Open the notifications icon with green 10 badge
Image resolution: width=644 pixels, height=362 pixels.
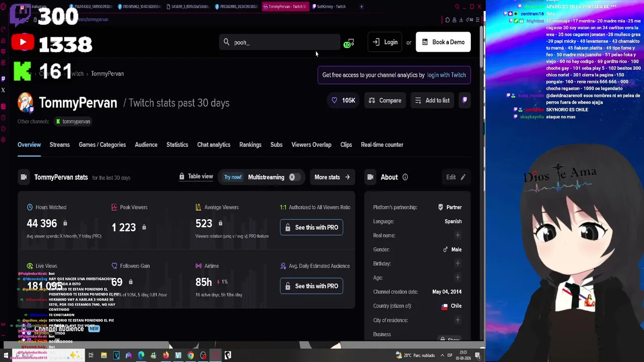(350, 43)
